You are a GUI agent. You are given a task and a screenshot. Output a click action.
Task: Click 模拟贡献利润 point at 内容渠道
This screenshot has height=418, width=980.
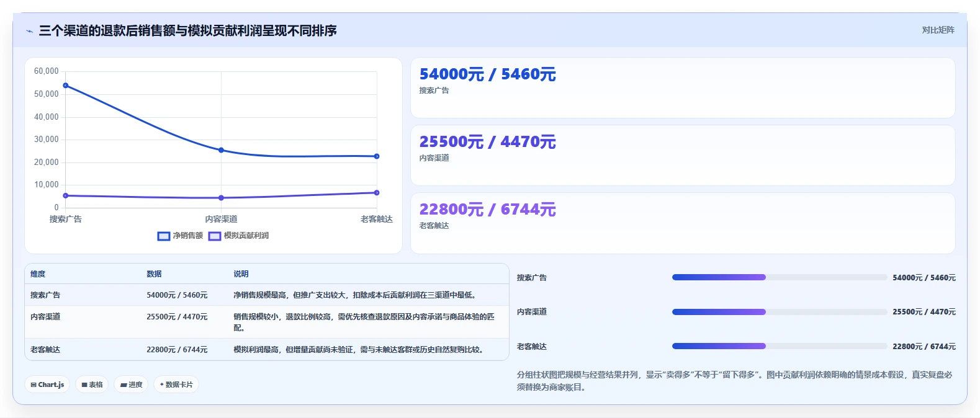[x=222, y=198]
